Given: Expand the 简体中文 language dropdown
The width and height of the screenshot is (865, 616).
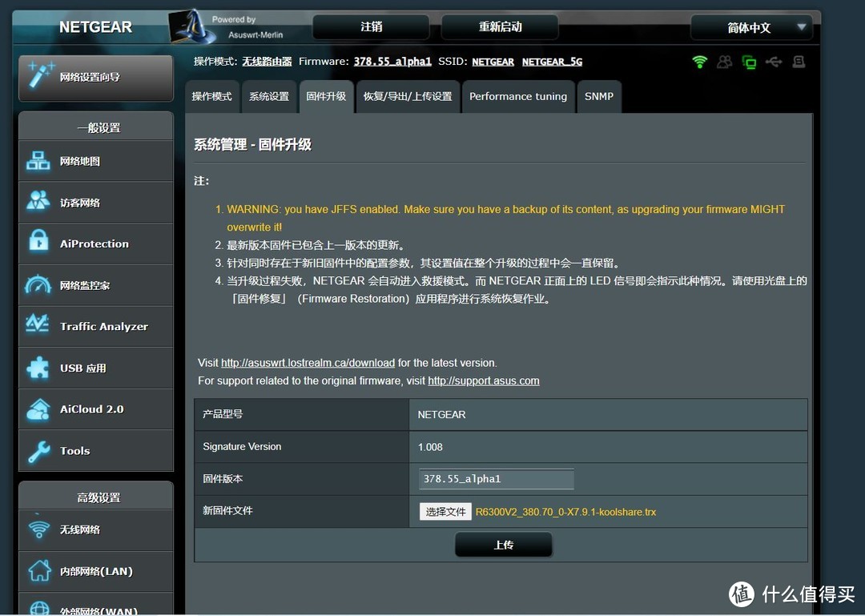Looking at the screenshot, I should [x=751, y=27].
